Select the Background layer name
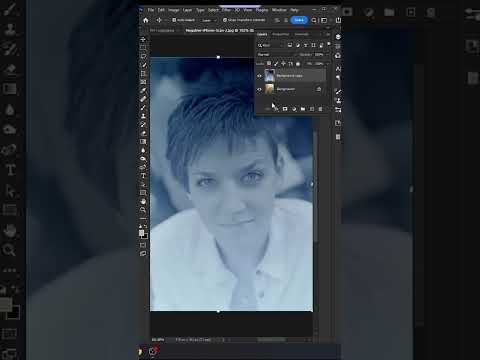The image size is (480, 360). tap(286, 89)
